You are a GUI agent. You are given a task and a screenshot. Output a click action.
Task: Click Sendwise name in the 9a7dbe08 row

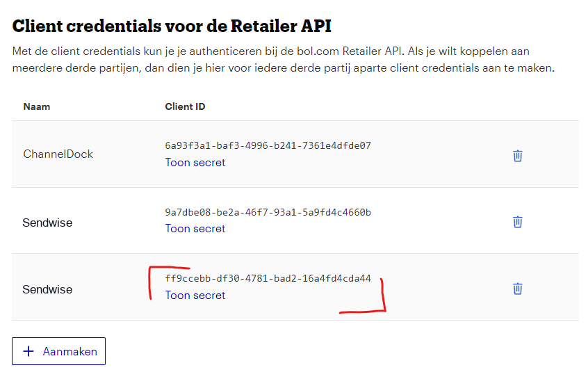[47, 223]
